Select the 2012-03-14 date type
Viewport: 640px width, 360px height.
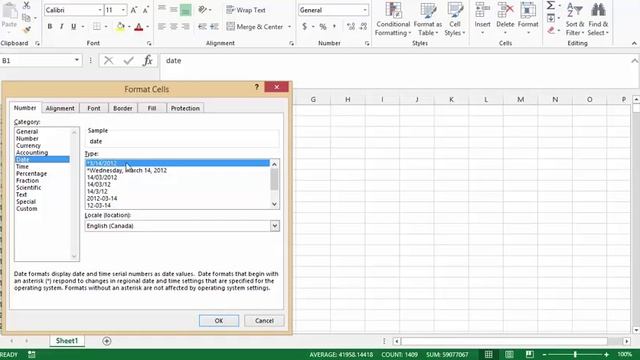(102, 198)
